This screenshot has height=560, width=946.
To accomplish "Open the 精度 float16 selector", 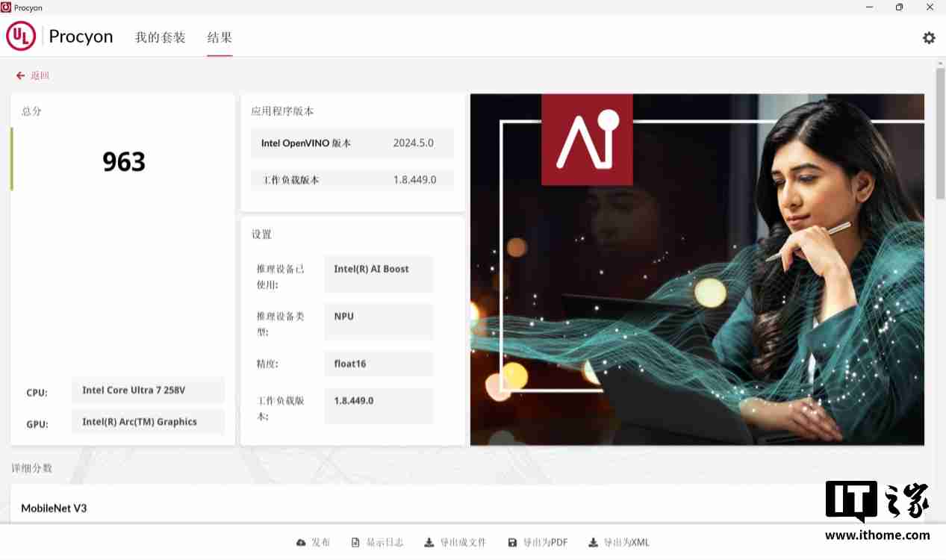I will pos(378,364).
